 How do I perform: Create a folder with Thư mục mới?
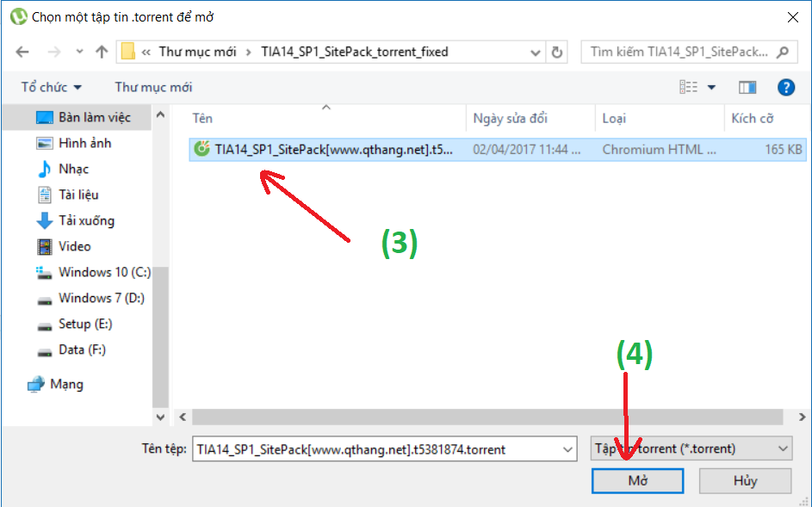[153, 87]
